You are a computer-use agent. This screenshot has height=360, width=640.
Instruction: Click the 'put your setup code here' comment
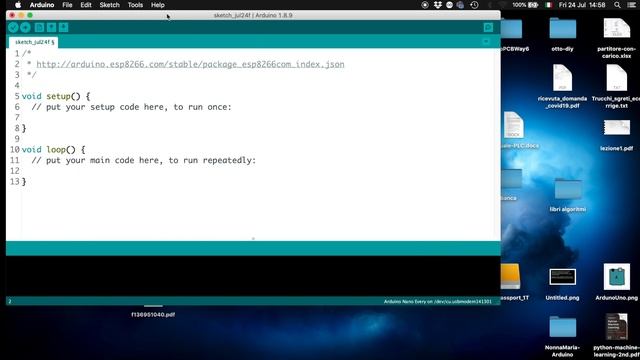coord(131,107)
